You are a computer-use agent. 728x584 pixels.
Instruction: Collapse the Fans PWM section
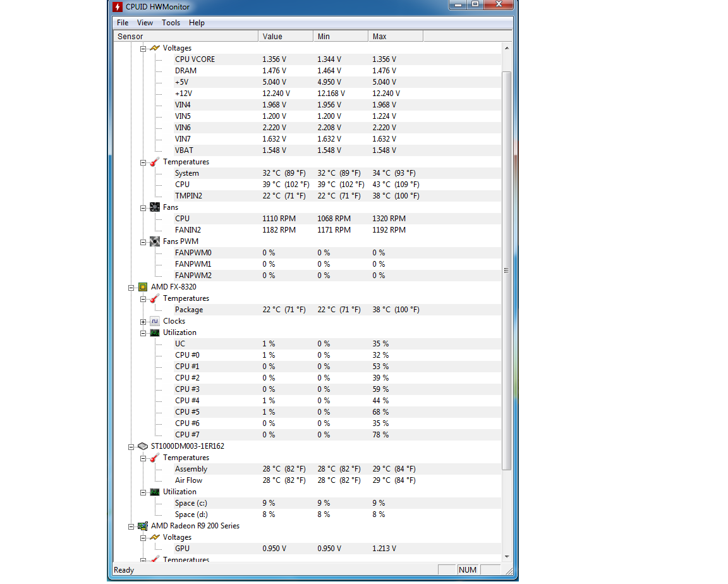(x=143, y=242)
